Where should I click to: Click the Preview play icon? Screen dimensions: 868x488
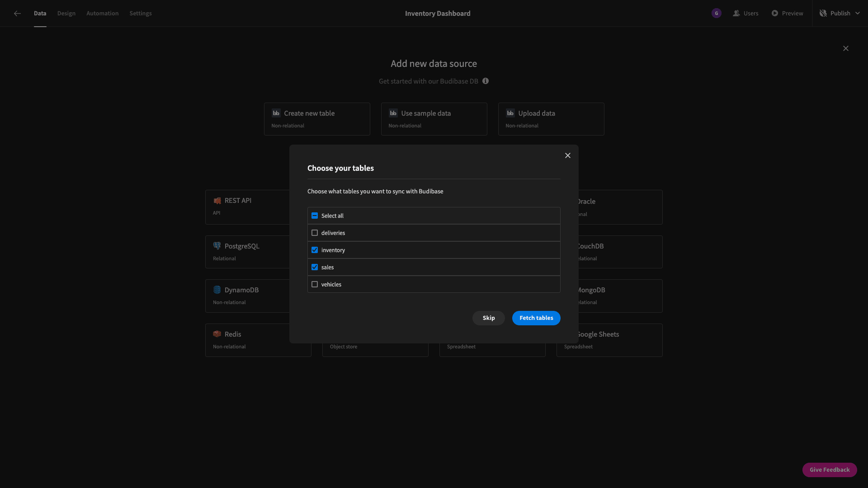(775, 14)
